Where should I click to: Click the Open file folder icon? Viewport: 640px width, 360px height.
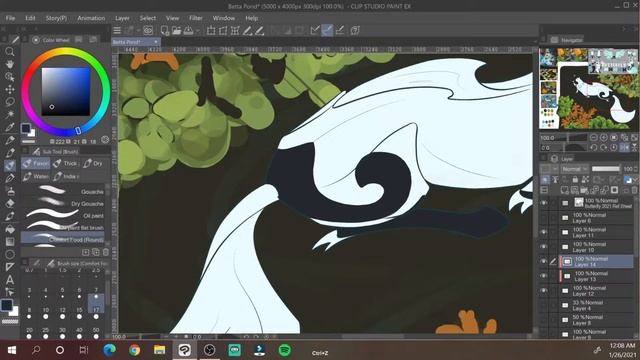pos(176,31)
